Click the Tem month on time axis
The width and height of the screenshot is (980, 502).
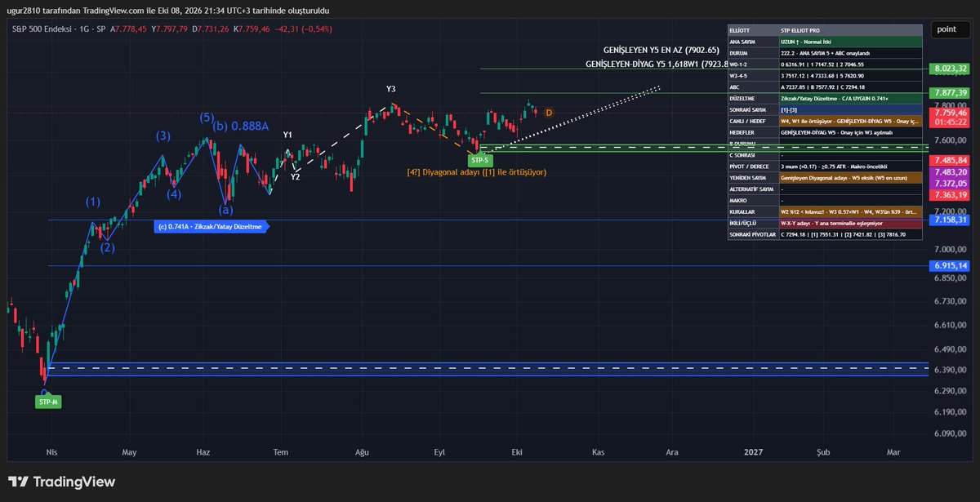point(281,451)
